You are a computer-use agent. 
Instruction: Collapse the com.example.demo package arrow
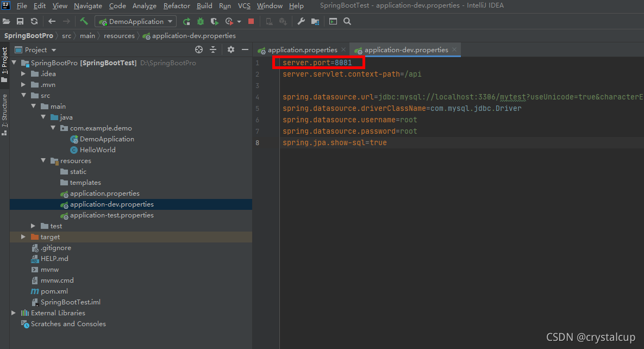tap(53, 128)
